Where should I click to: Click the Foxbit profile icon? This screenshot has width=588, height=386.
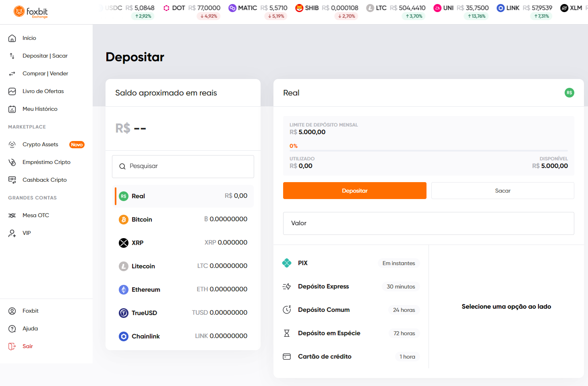click(x=12, y=311)
